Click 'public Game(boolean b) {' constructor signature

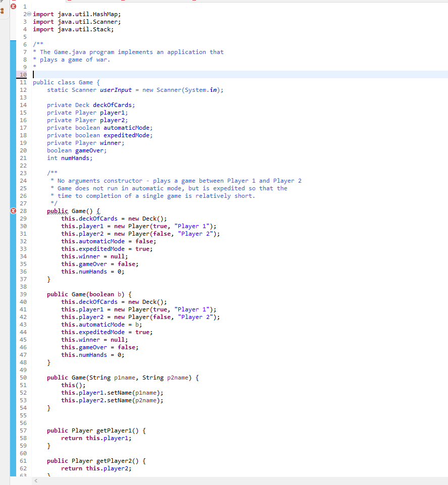coord(89,294)
